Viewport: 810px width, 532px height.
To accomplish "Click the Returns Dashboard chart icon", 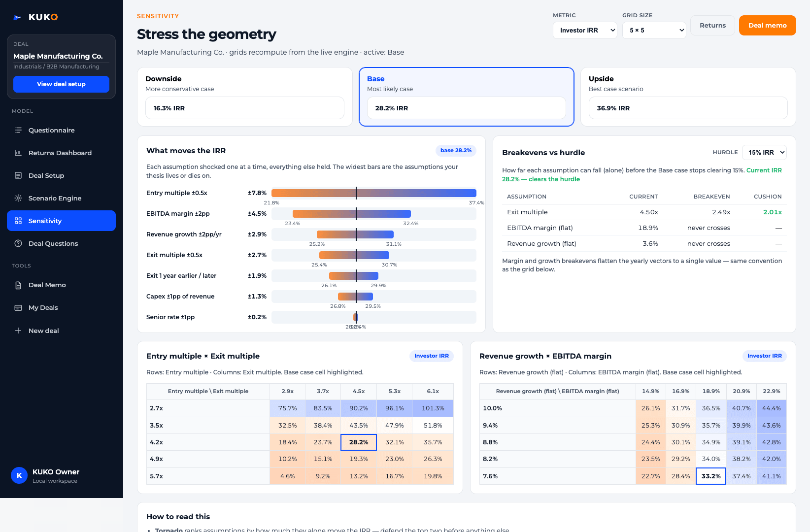I will (x=18, y=153).
